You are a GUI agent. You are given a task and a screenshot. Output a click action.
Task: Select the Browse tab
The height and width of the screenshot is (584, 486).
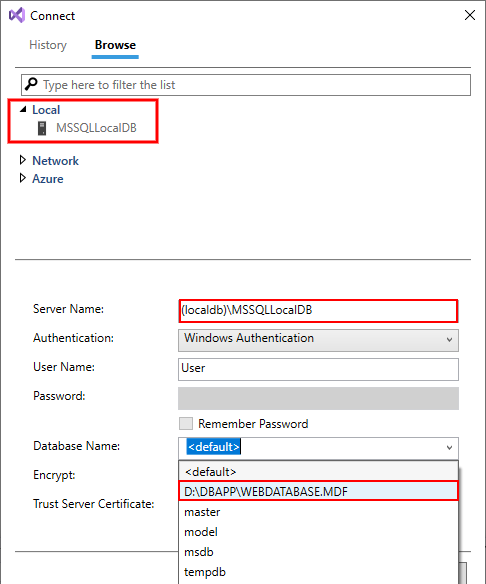[x=115, y=45]
